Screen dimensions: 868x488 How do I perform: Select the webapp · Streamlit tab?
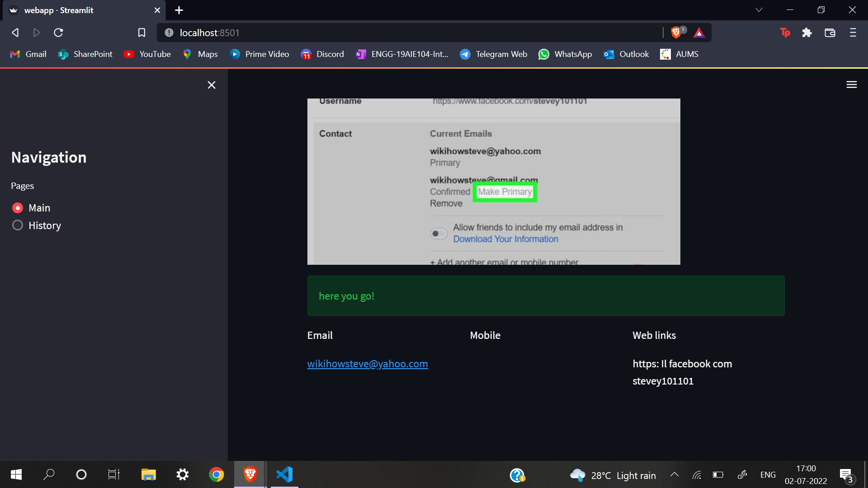[x=84, y=10]
